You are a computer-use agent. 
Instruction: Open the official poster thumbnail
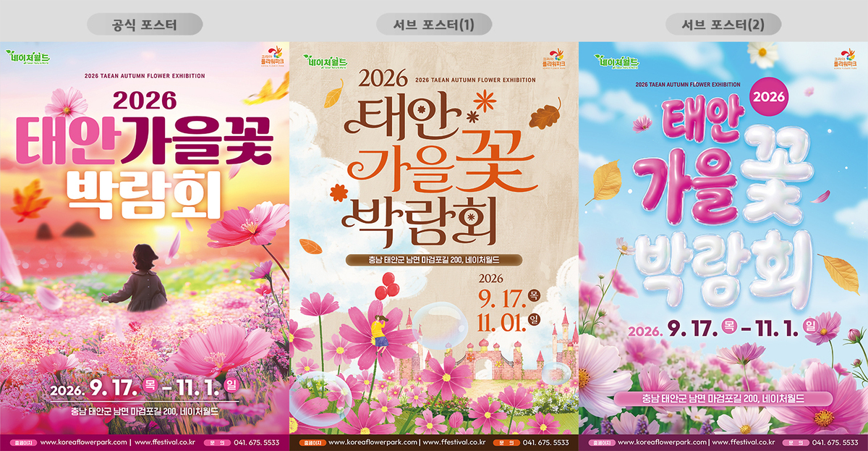coord(145,246)
